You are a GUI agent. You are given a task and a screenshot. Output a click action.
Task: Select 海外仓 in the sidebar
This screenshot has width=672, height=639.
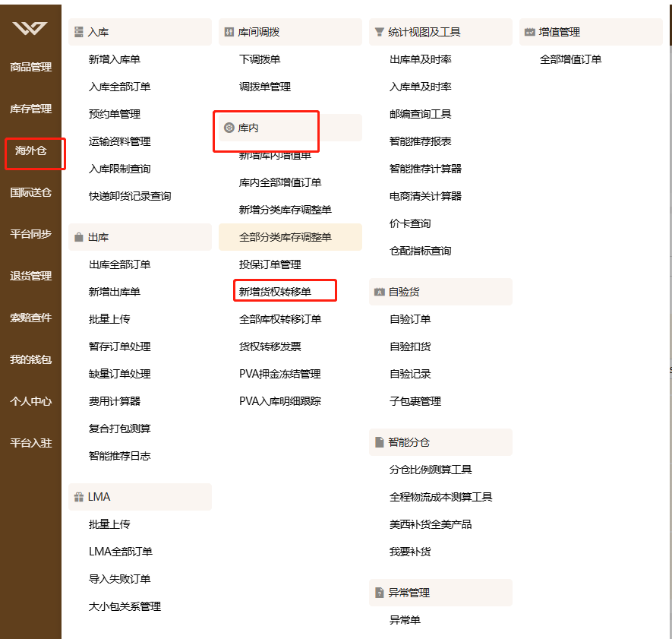coord(31,150)
